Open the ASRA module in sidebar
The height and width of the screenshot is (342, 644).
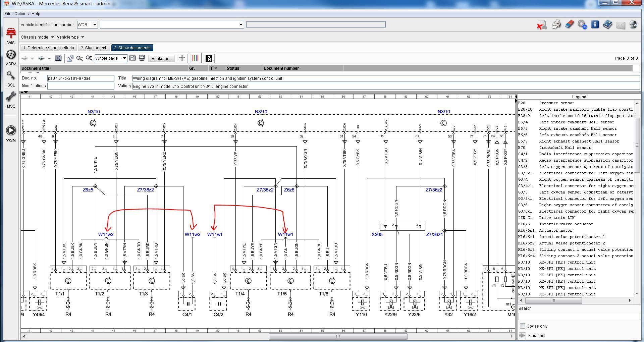point(11,58)
